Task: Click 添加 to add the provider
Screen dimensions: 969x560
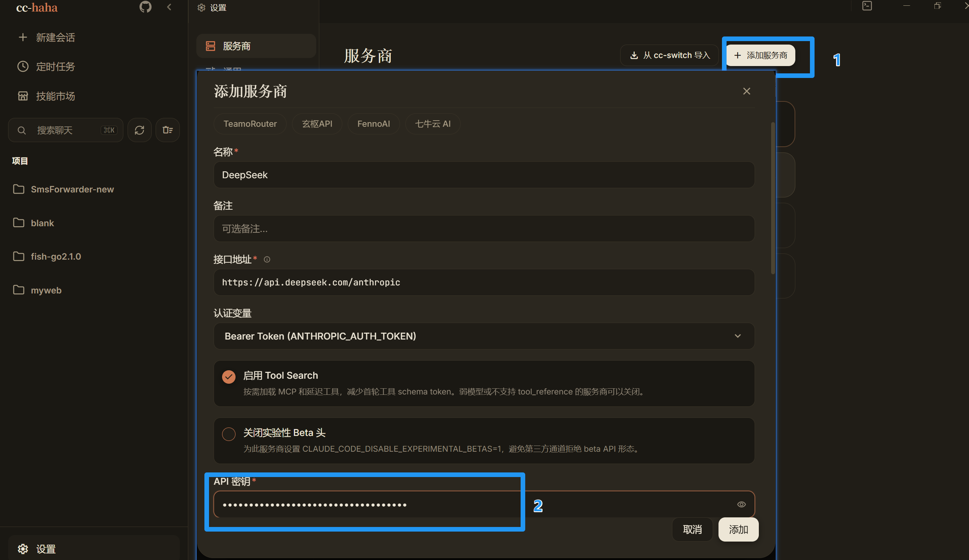Action: pos(739,530)
